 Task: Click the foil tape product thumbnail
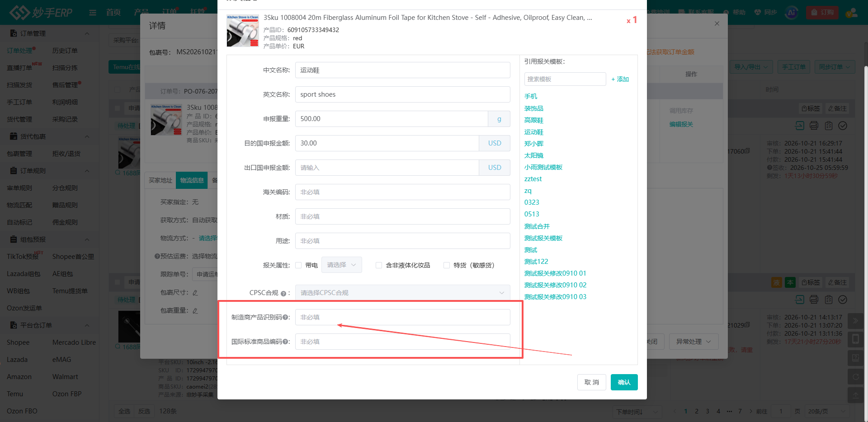point(243,31)
